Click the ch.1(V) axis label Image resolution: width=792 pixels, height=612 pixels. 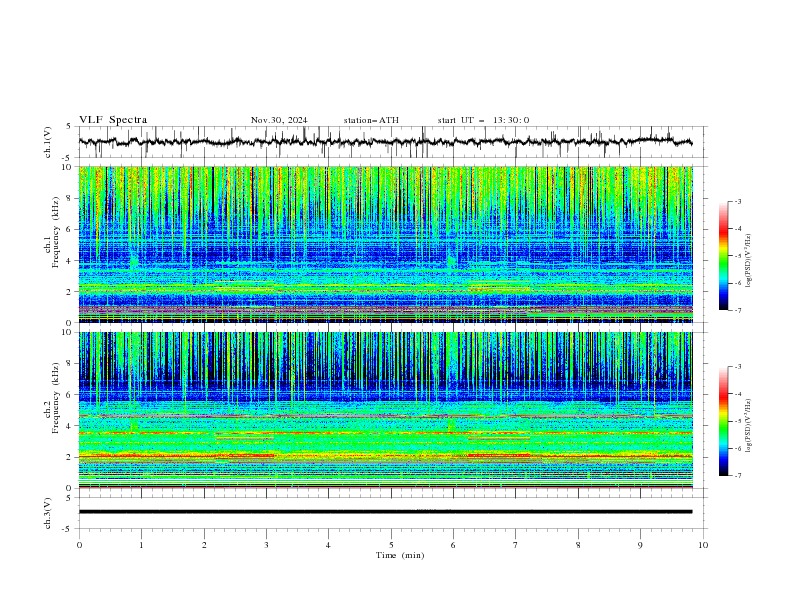coord(47,142)
